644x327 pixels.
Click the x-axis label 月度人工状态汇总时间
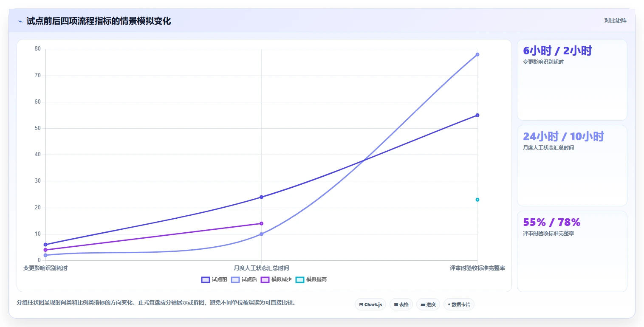pos(261,268)
